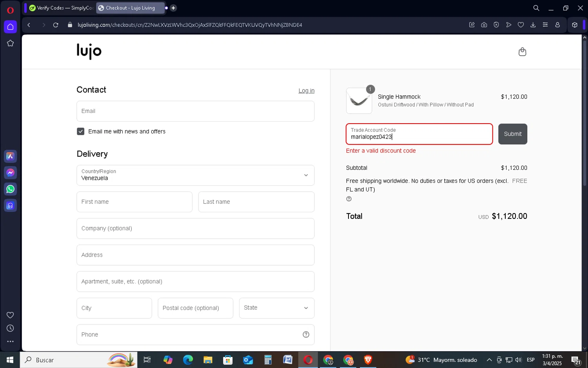588x368 pixels.
Task: Click the First name field
Action: coord(134,202)
